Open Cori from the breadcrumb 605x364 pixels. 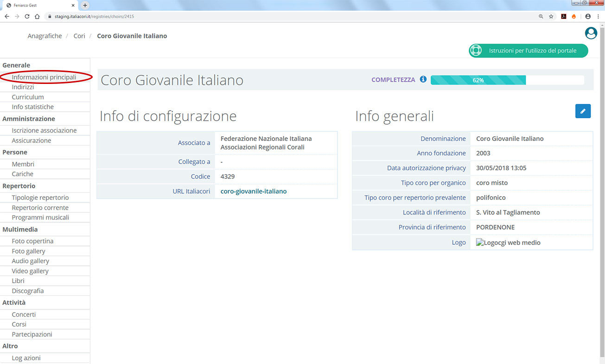pyautogui.click(x=79, y=36)
